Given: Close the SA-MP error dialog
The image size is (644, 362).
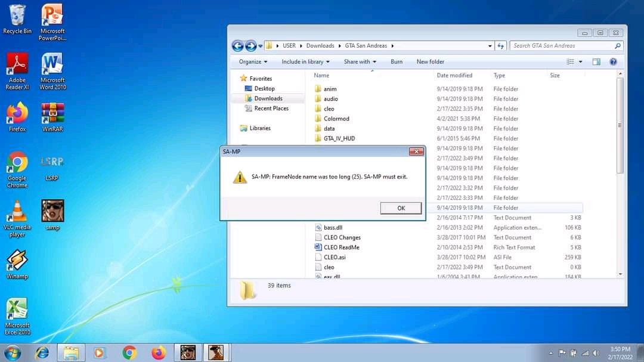Looking at the screenshot, I should [x=416, y=151].
